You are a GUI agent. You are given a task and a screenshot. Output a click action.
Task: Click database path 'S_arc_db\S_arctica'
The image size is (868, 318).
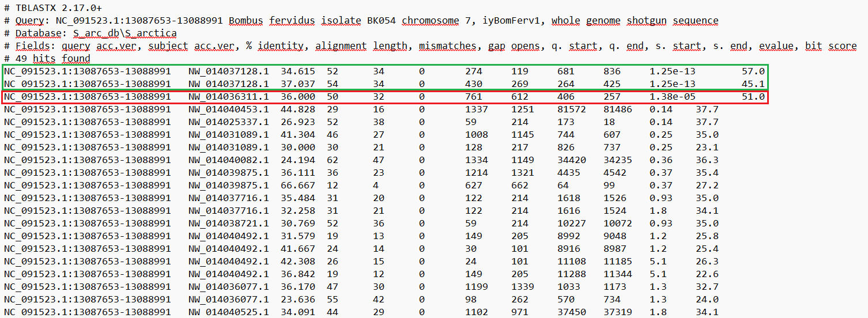pos(124,33)
